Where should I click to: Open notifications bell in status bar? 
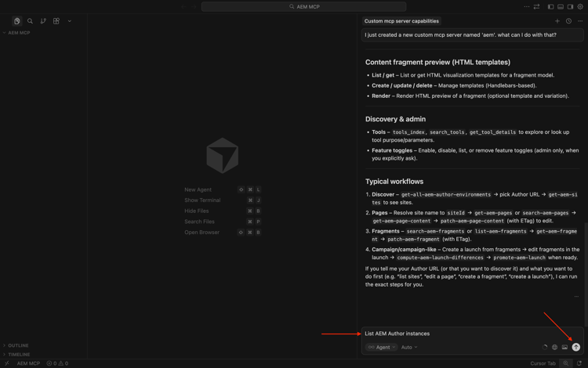(x=579, y=363)
